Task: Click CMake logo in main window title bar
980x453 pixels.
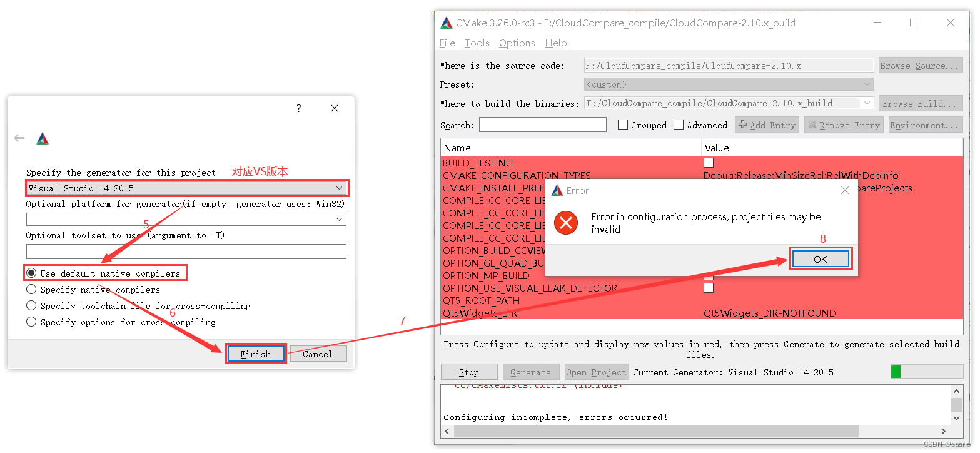Action: (447, 23)
